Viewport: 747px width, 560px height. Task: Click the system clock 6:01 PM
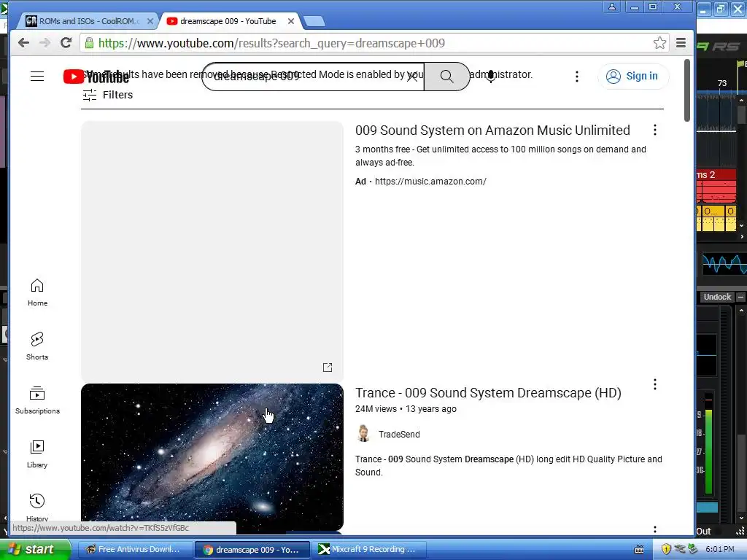click(x=720, y=549)
